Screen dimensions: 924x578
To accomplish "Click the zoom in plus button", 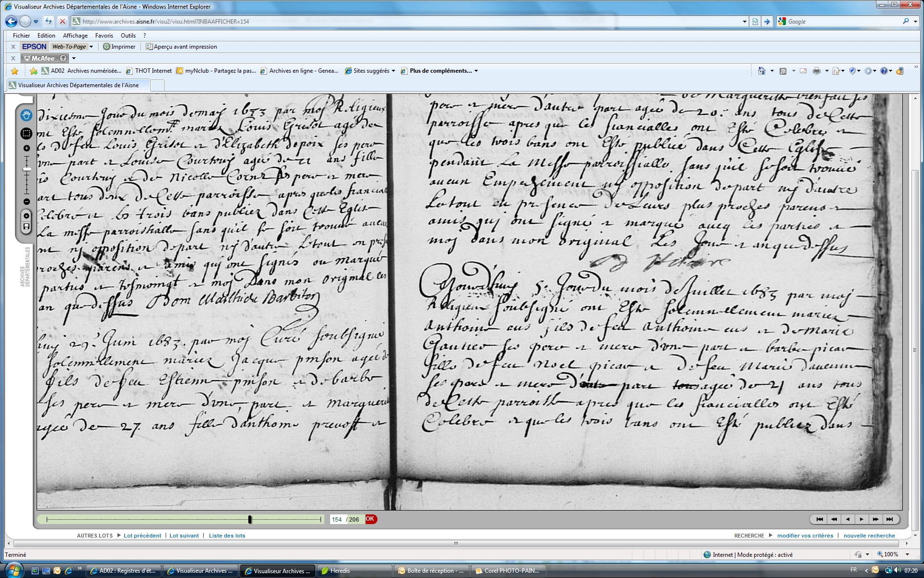I will 26,148.
